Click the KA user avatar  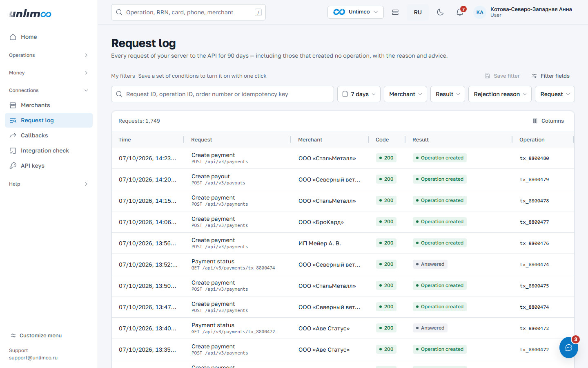[480, 12]
